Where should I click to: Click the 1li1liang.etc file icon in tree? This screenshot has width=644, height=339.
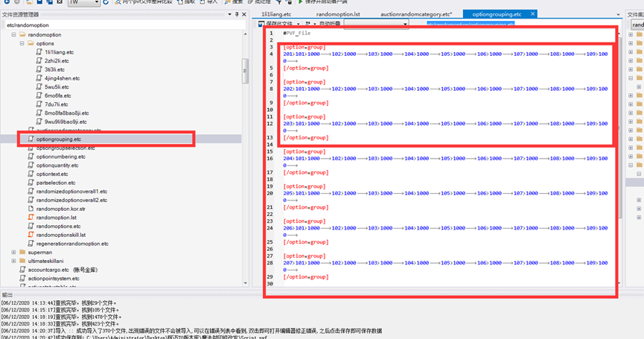pyautogui.click(x=39, y=52)
